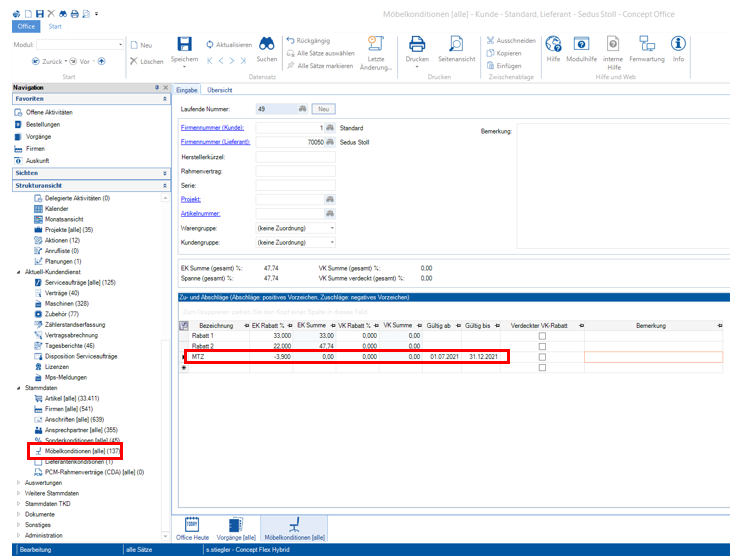Open the Kundengruppe dropdown
738x560 pixels.
pos(331,242)
